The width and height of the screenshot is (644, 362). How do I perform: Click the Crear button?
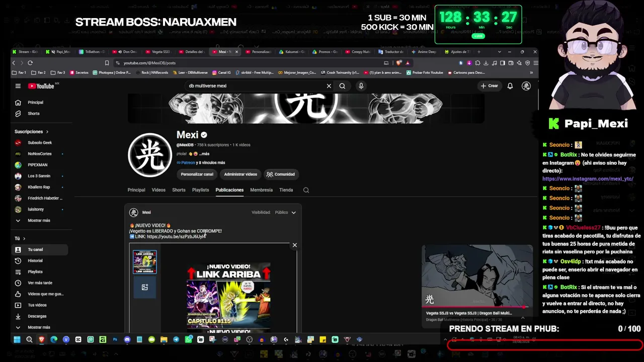click(489, 86)
